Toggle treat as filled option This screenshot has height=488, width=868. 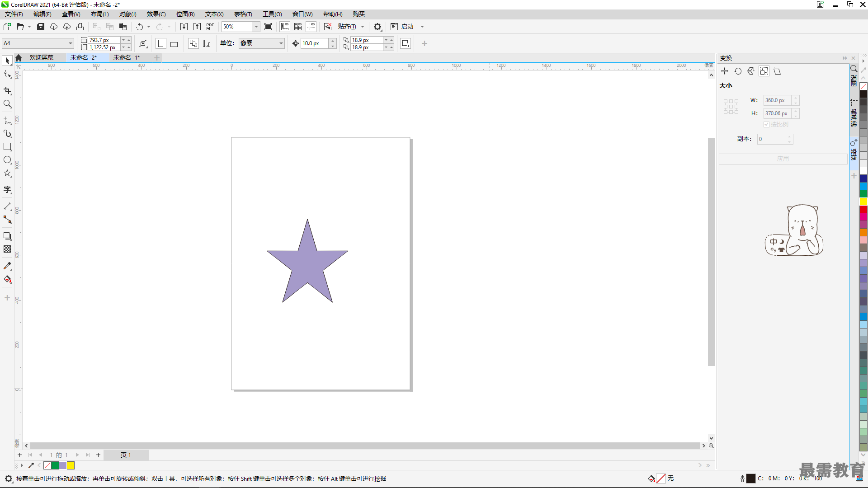tap(406, 43)
